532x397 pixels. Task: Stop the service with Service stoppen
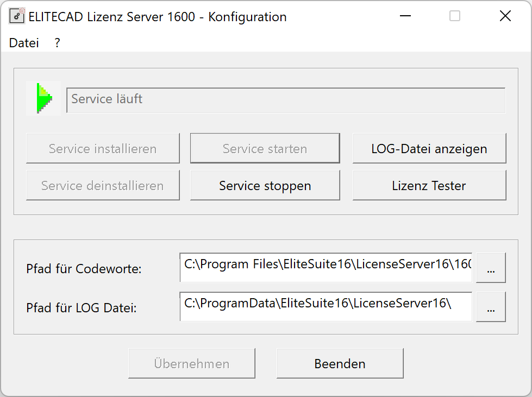pyautogui.click(x=265, y=185)
